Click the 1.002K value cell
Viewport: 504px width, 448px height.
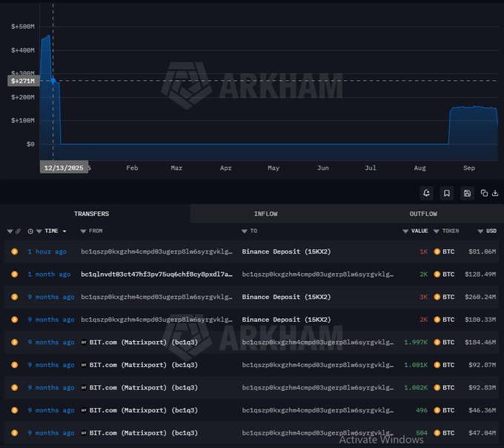[416, 387]
